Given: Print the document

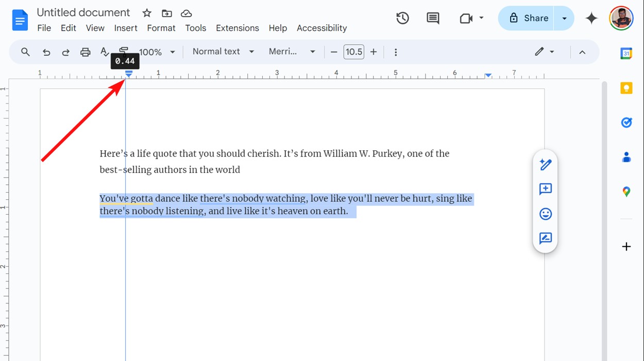Looking at the screenshot, I should [85, 51].
